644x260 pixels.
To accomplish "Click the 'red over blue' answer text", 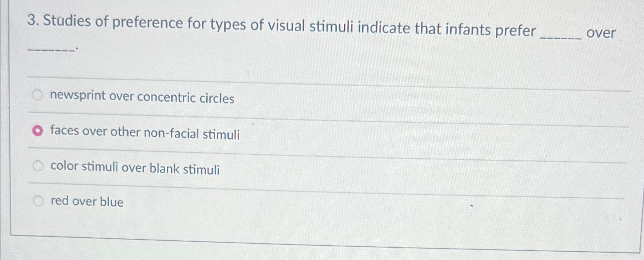I will tap(86, 202).
